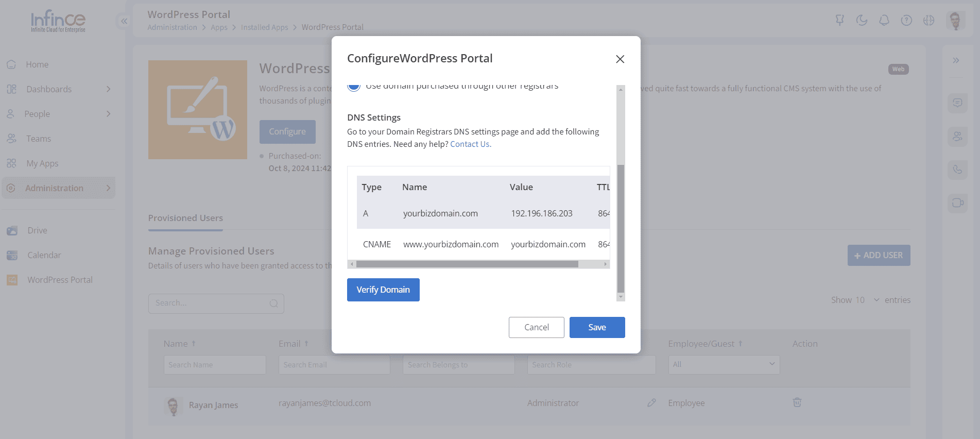Open WordPress Portal app in sidebar
Viewport: 980px width, 439px height.
tap(60, 280)
